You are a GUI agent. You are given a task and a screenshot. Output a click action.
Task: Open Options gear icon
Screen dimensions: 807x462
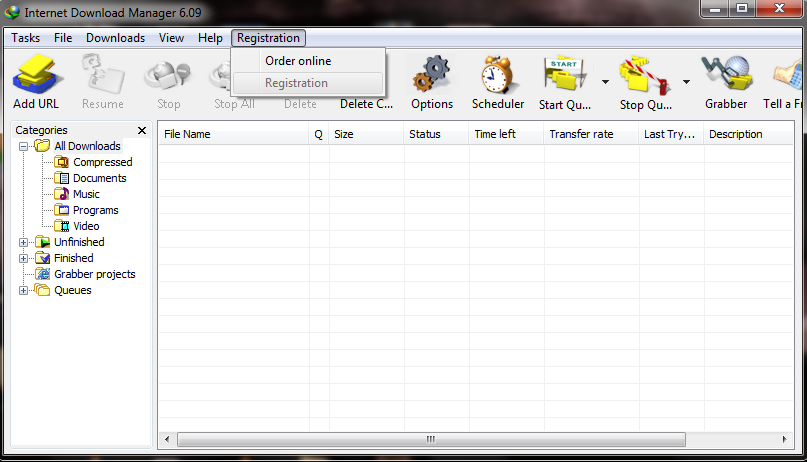point(431,75)
